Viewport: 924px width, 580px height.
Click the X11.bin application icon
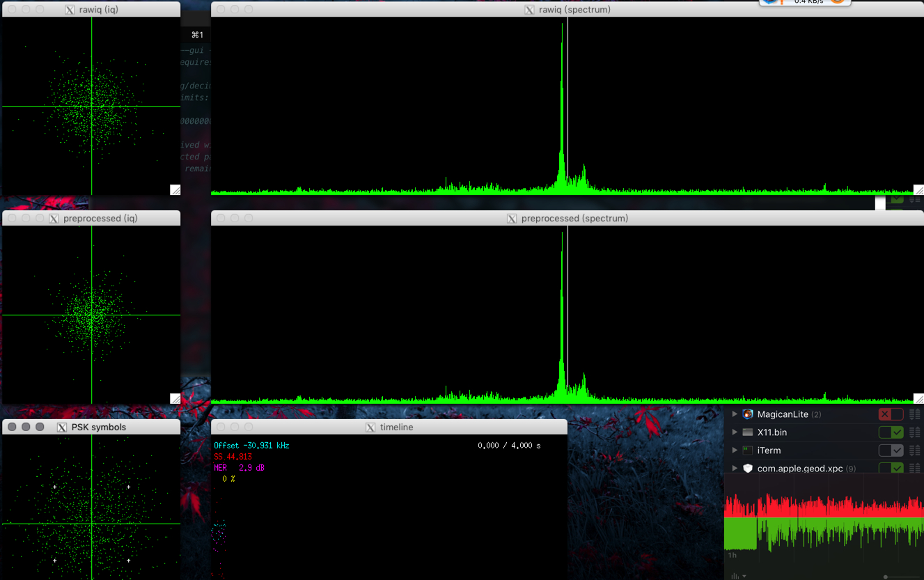coord(747,432)
